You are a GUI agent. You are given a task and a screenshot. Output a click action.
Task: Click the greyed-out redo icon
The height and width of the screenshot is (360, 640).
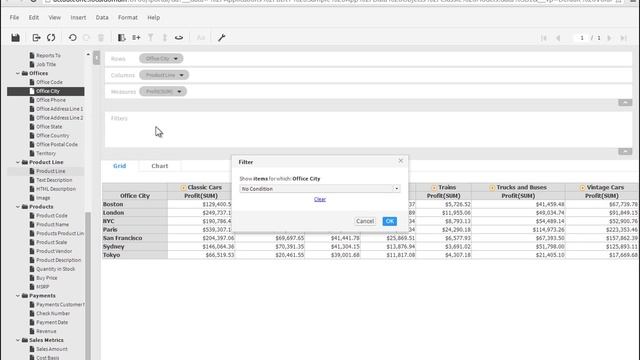pyautogui.click(x=87, y=38)
